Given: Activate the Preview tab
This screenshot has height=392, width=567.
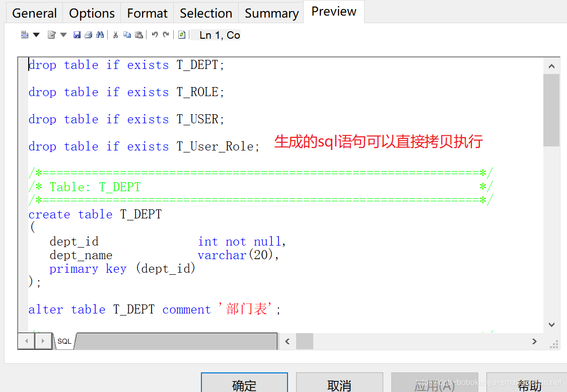Looking at the screenshot, I should click(x=334, y=12).
